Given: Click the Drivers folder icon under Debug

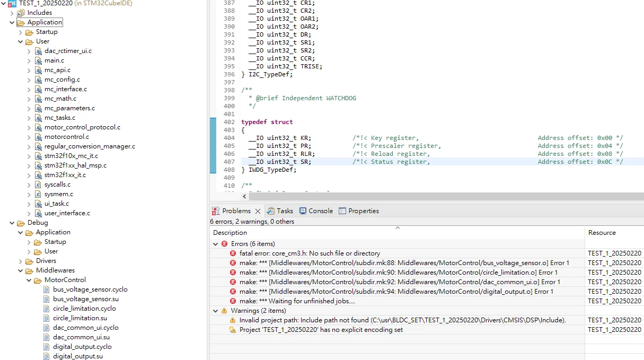Looking at the screenshot, I should 30,261.
